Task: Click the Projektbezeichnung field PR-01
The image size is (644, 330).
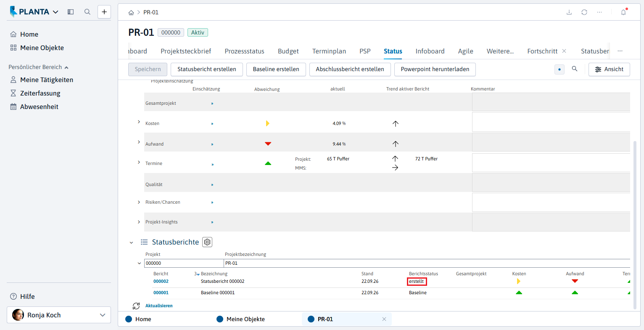Action: pos(427,263)
